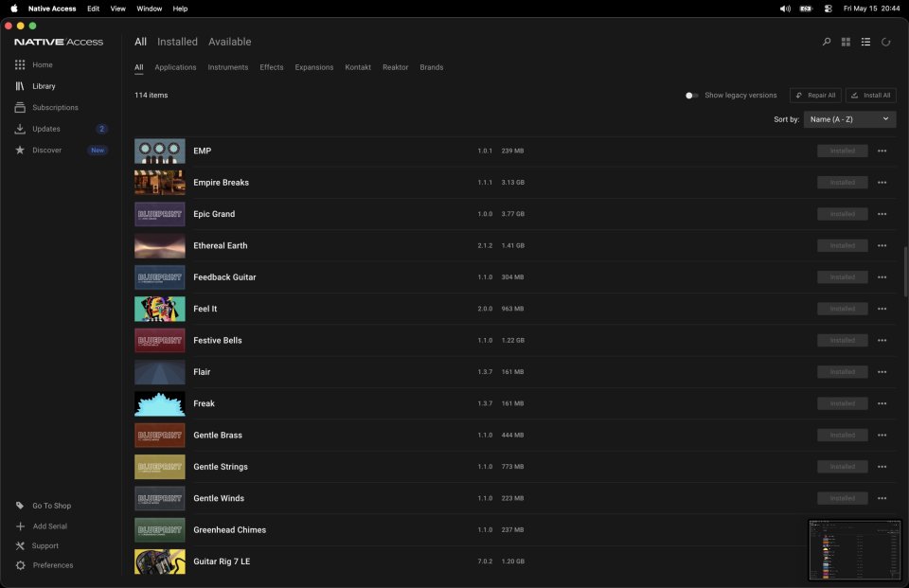Viewport: 909px width, 588px height.
Task: Click the Updates count badge 2
Action: [x=102, y=129]
